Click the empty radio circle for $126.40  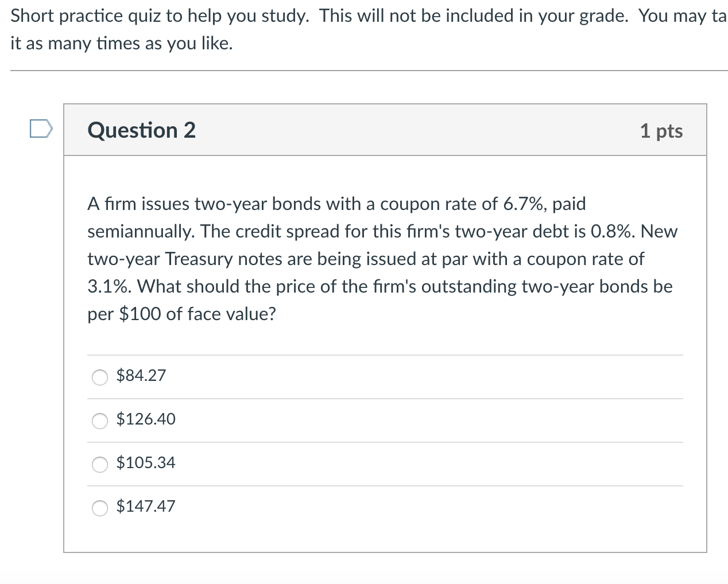(x=99, y=421)
